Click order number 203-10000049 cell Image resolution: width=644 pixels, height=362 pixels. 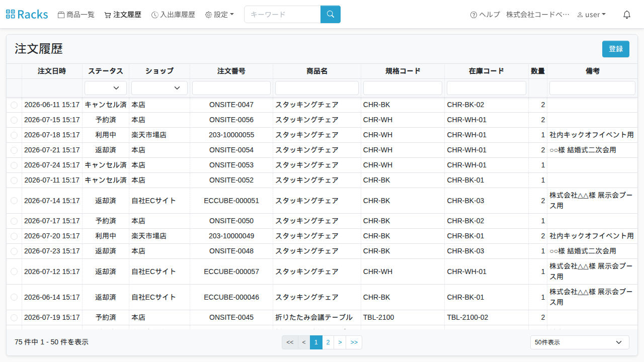(x=231, y=236)
